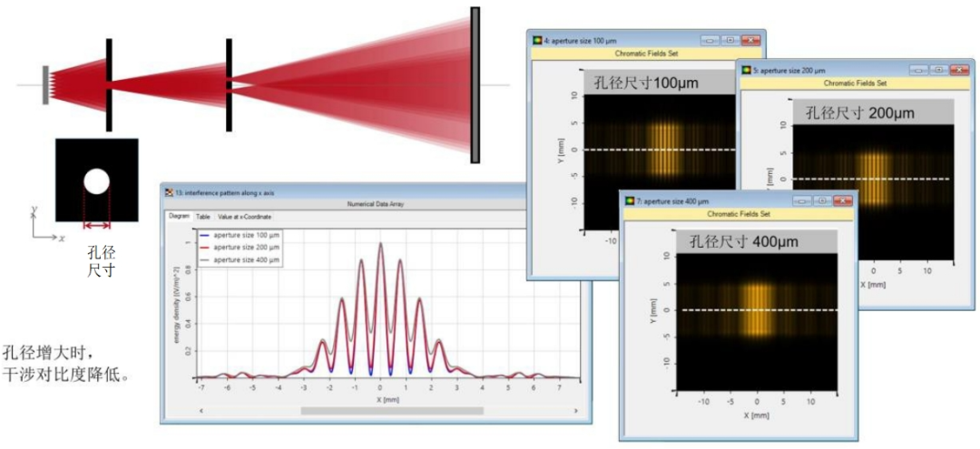This screenshot has width=980, height=449.
Task: Click 'Chromatic Fields Set' header in 400 µm window
Action: tap(739, 213)
